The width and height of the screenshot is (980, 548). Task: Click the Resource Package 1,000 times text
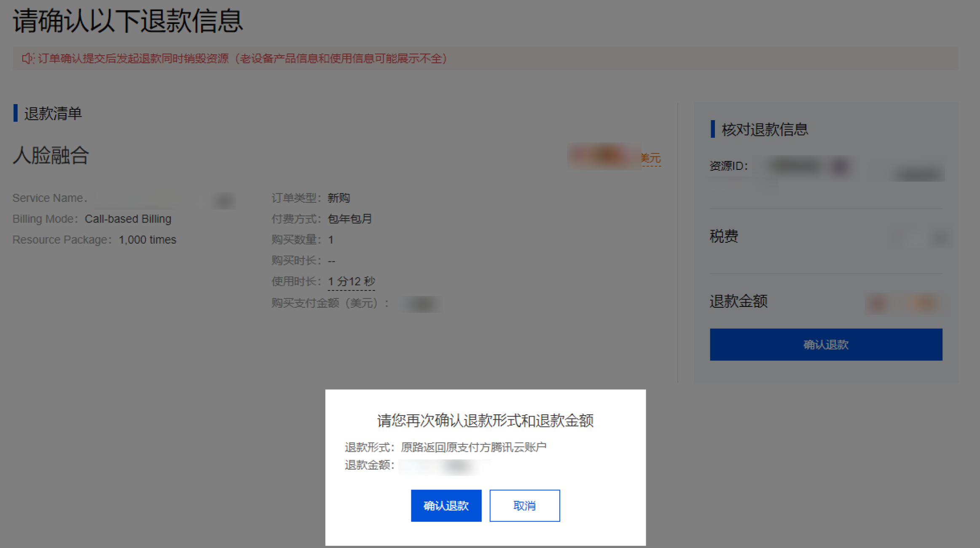click(94, 239)
